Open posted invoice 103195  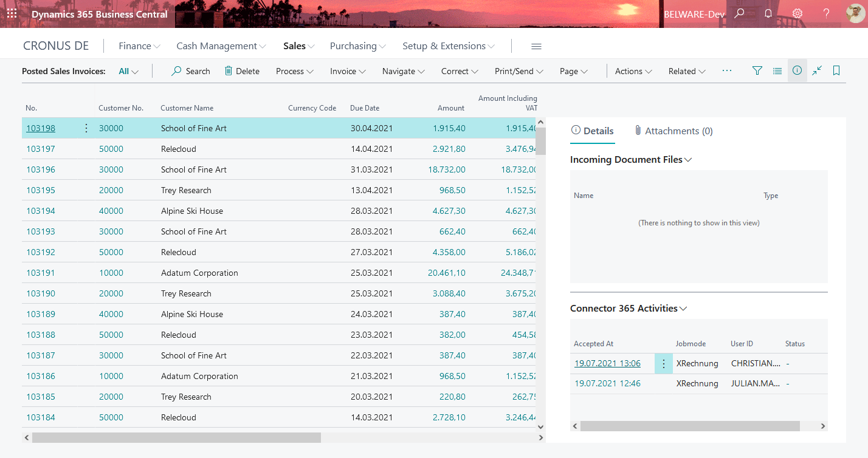tap(41, 190)
